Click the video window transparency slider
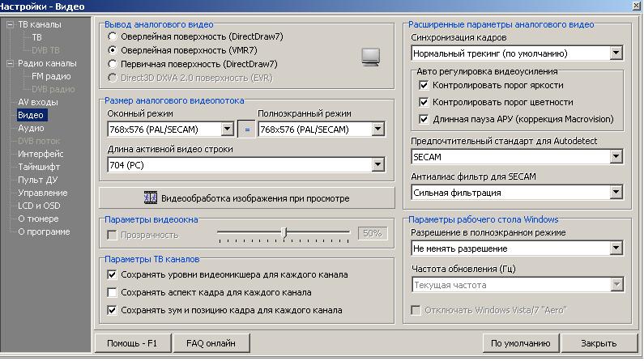This screenshot has height=361, width=644. [284, 234]
